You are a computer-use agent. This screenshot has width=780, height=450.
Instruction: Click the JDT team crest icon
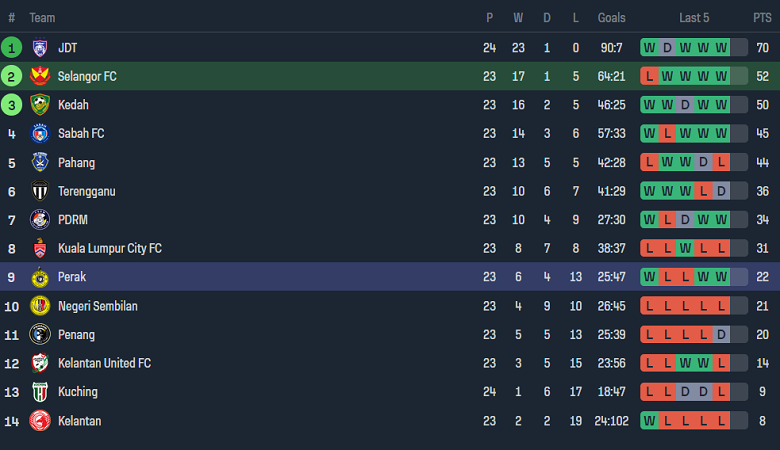point(40,47)
